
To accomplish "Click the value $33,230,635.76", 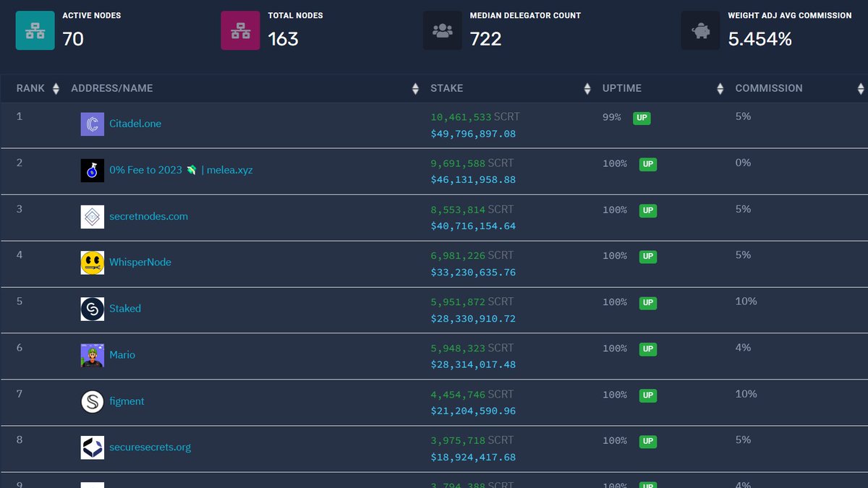I will [473, 273].
